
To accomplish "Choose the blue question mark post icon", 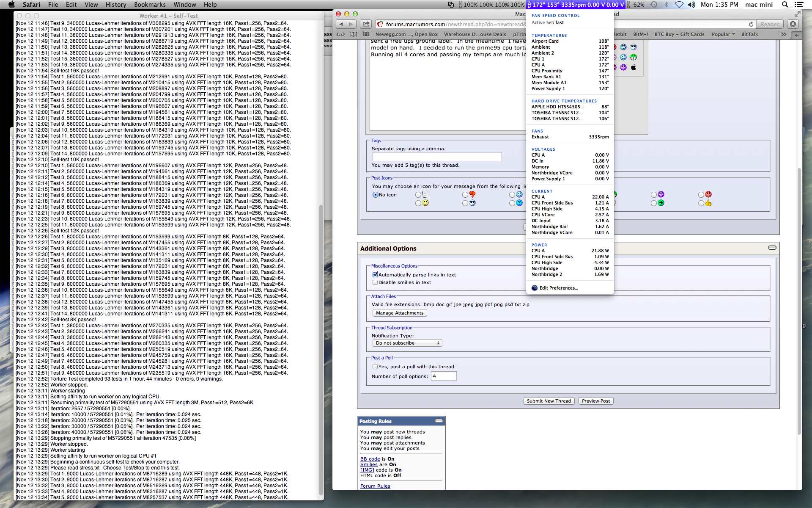I will [x=512, y=203].
